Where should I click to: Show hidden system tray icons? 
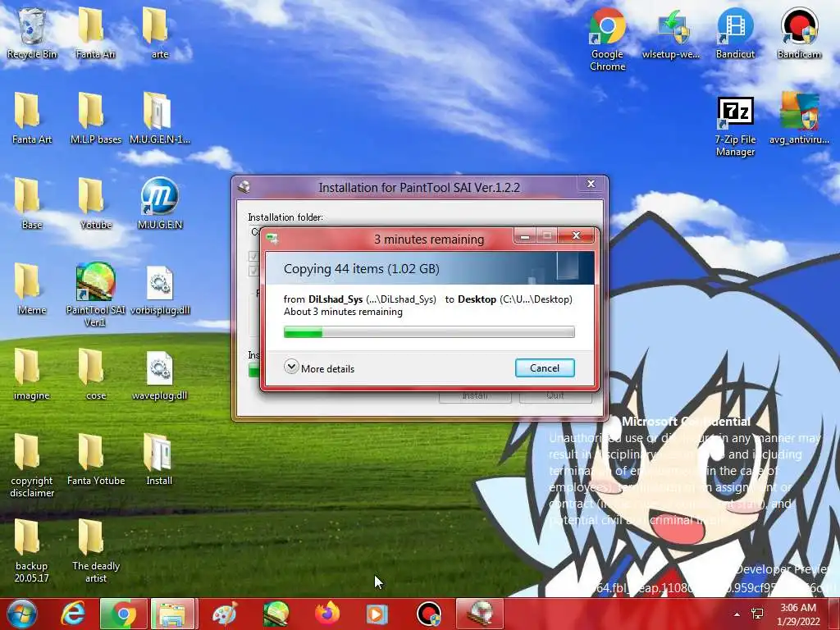737,614
